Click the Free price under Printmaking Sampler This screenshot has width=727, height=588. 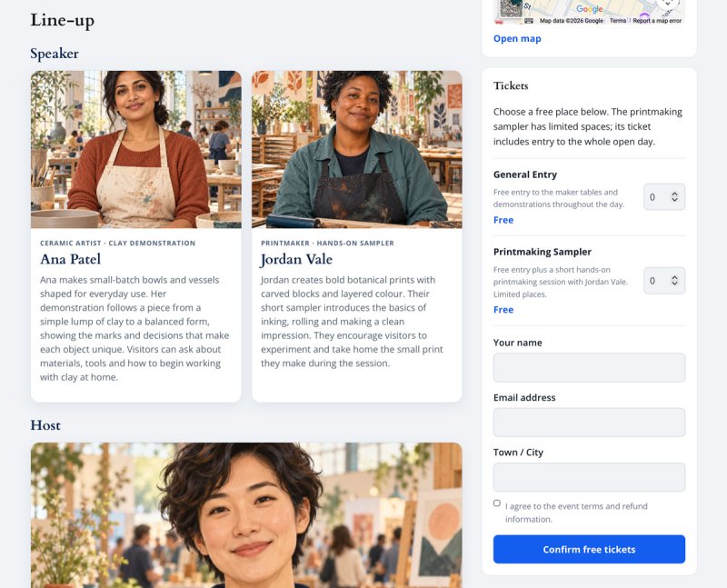click(503, 309)
